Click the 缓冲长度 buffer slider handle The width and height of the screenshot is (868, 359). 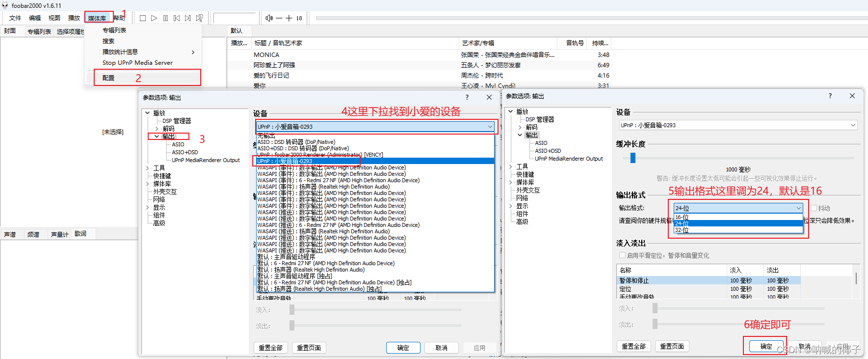pos(633,158)
